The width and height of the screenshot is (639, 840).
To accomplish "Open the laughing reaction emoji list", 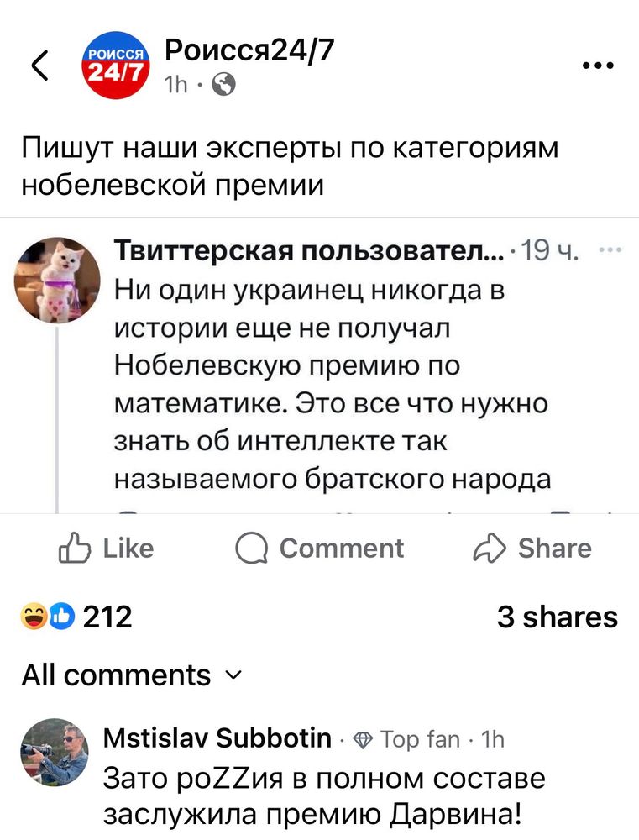I will tap(34, 617).
